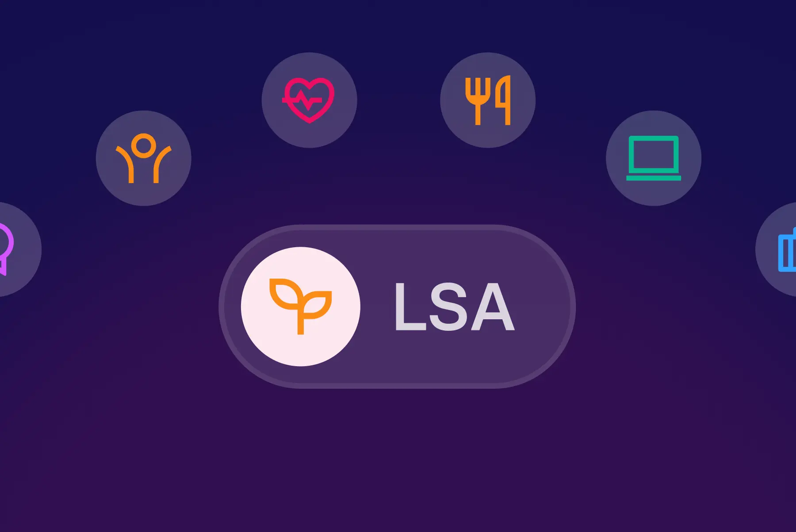The height and width of the screenshot is (532, 796).
Task: Click the knife in the dining icon
Action: [503, 100]
